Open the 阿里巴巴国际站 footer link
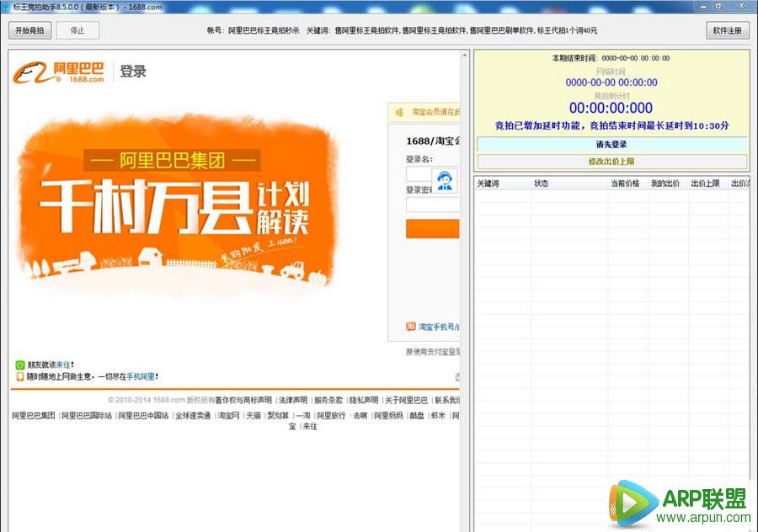Screen dimensions: 758x532 (86, 416)
